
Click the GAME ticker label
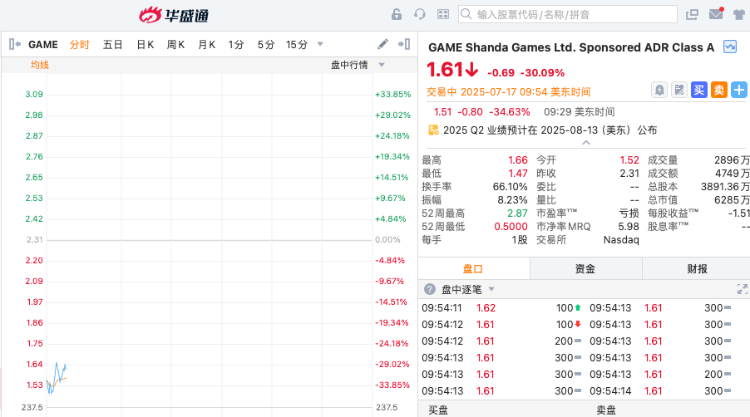coord(43,44)
